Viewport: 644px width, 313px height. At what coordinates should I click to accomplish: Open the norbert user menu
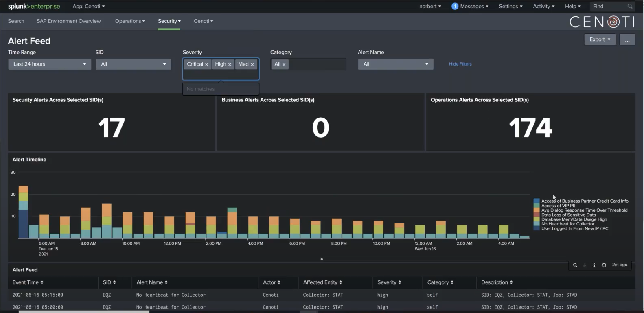point(430,6)
